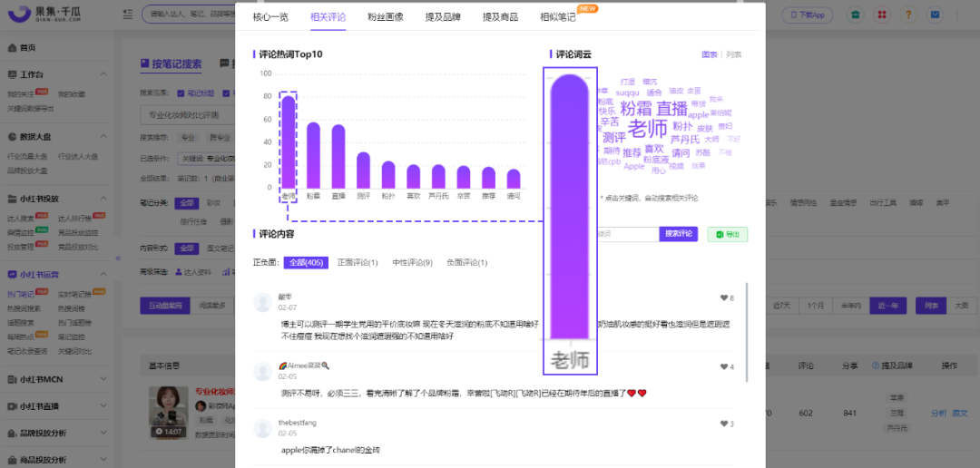Click avatar of commenter thebestfang

click(262, 428)
